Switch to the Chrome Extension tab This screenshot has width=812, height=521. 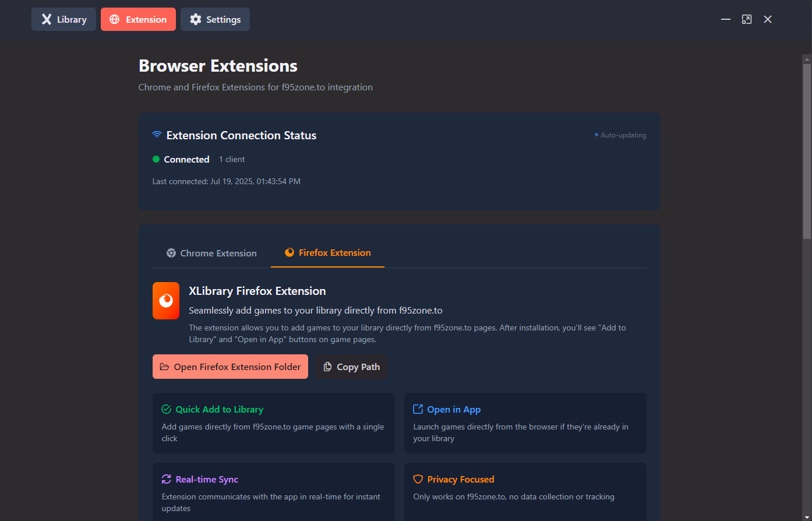211,253
